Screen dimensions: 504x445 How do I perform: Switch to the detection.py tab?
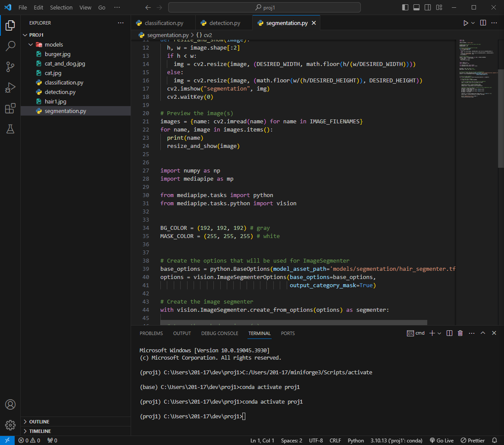pyautogui.click(x=224, y=23)
